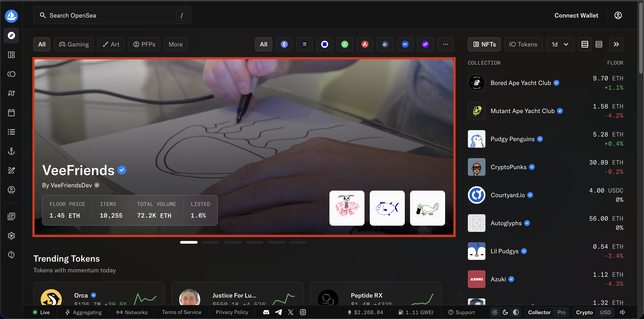
Task: Filter by the Base chain icon
Action: (x=324, y=44)
